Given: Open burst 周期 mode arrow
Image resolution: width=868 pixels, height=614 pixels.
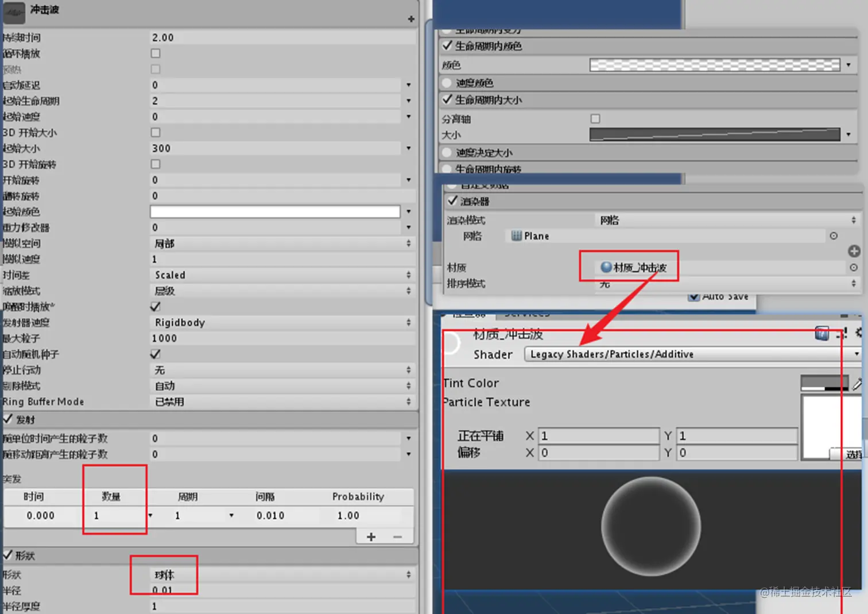Looking at the screenshot, I should (231, 515).
